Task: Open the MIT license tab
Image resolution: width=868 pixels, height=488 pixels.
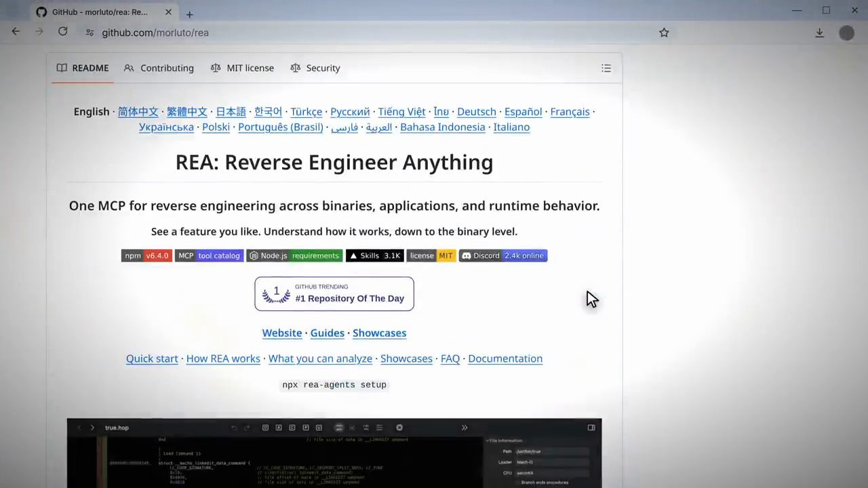Action: click(242, 68)
